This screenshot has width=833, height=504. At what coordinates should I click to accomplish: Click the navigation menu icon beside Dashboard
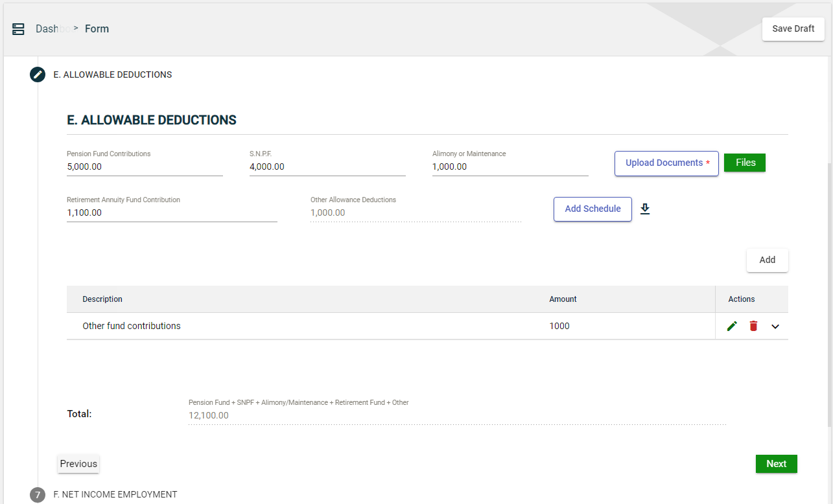18,29
